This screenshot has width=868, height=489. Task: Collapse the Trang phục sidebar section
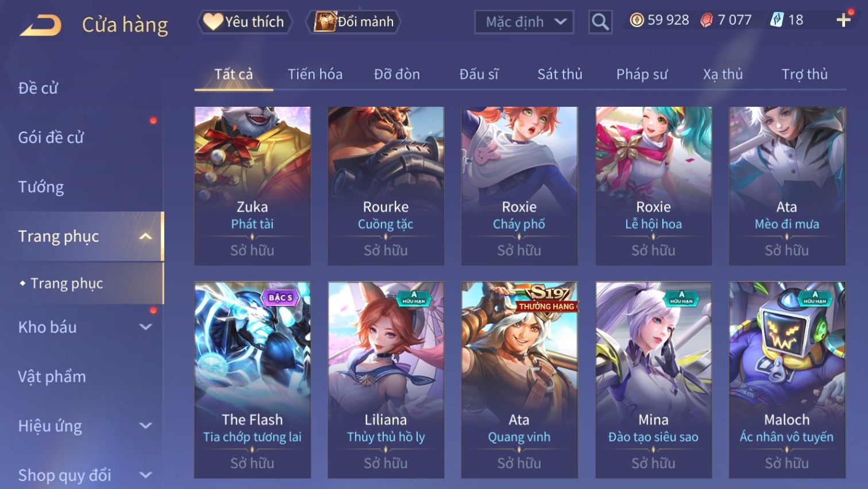coord(146,236)
